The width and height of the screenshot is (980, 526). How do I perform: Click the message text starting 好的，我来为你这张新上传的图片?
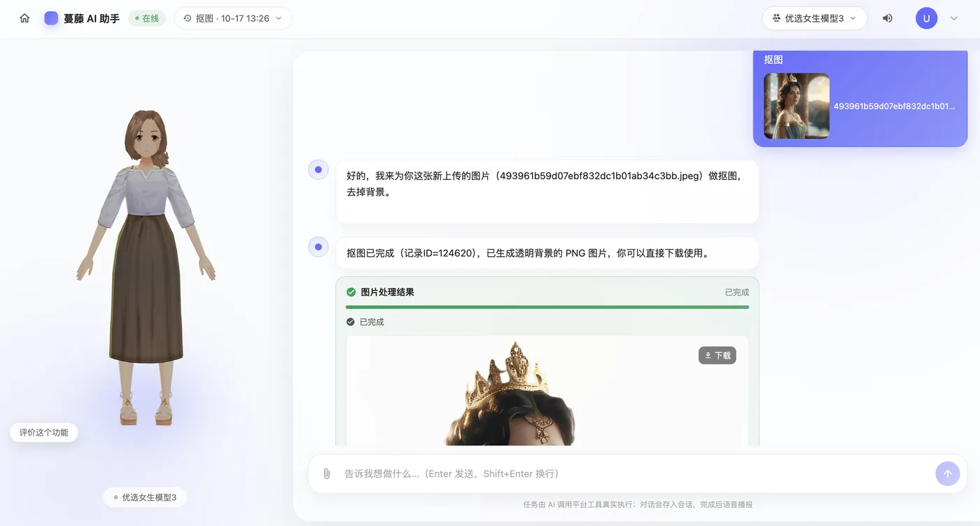[x=544, y=184]
